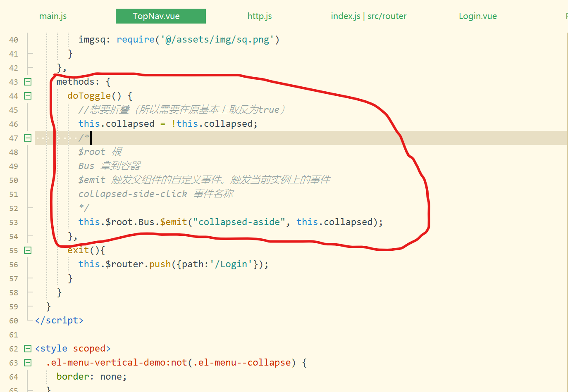The width and height of the screenshot is (568, 392).
Task: Click the 'border: none;' declaration
Action: click(92, 377)
